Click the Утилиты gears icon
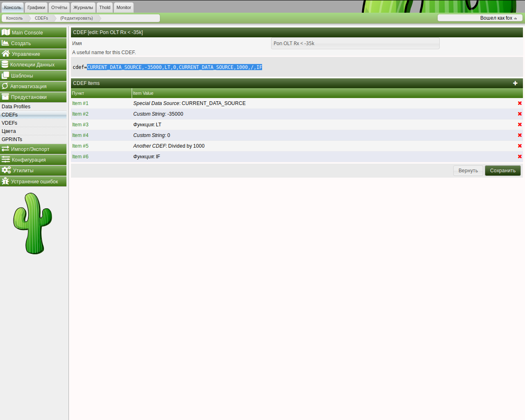 tap(6, 170)
